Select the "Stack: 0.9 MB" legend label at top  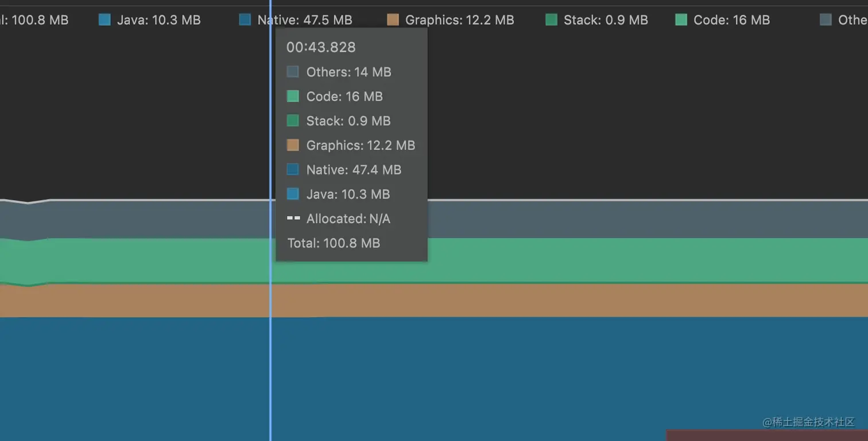tap(606, 20)
